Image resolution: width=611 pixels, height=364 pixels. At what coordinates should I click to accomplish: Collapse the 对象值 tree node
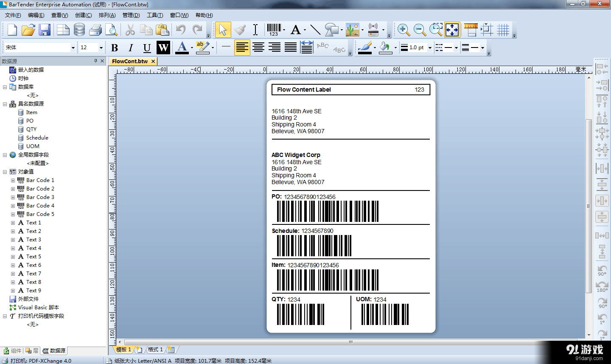pos(5,172)
